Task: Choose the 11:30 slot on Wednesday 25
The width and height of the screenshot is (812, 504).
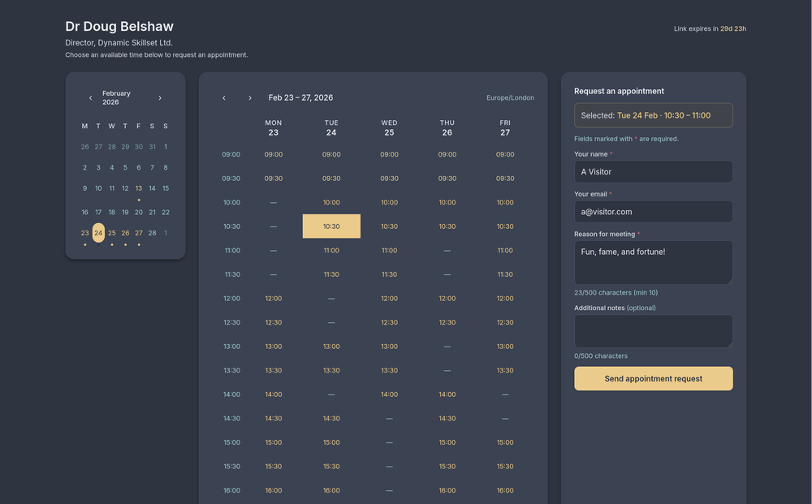Action: pyautogui.click(x=389, y=274)
